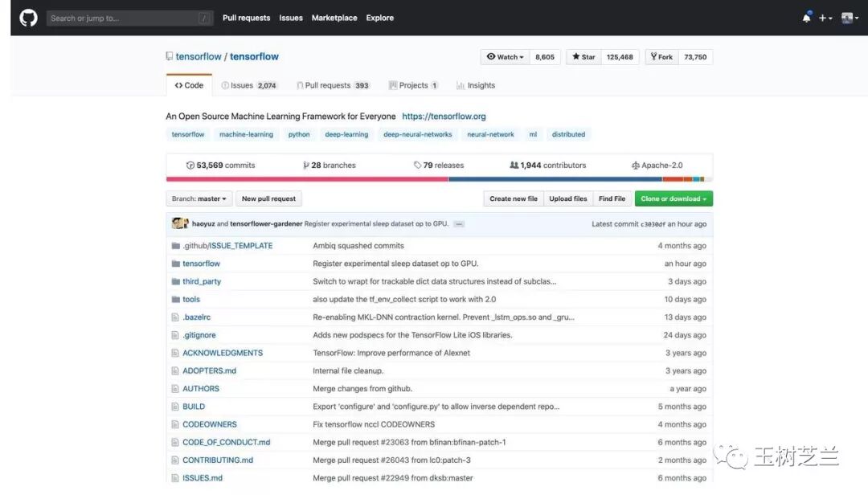
Task: Click the tensorflow topic tag
Action: pos(187,134)
